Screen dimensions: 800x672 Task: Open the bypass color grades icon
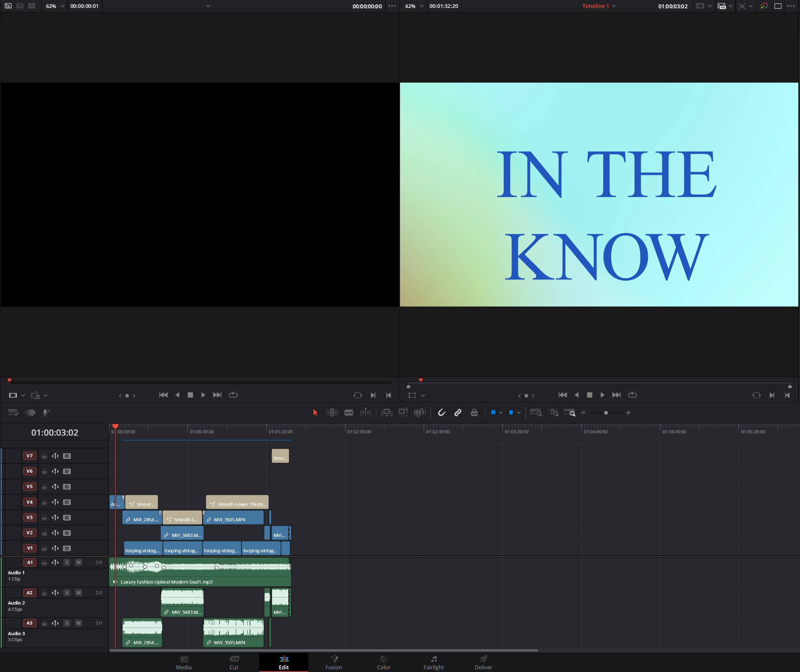(x=763, y=6)
